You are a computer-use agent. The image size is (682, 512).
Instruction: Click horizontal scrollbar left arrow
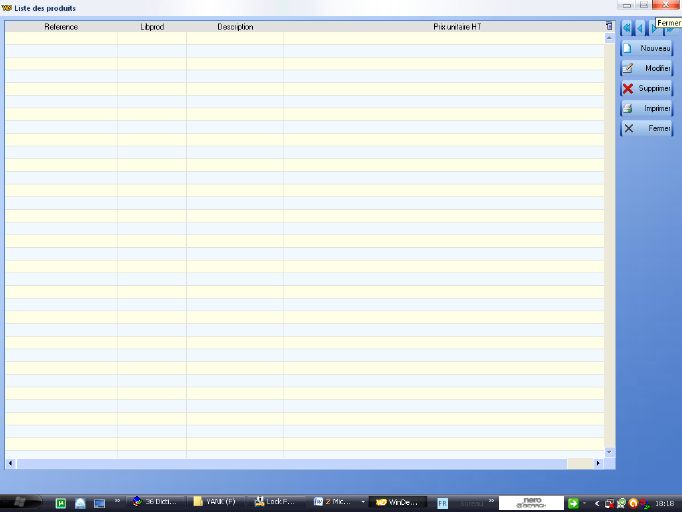click(x=10, y=463)
